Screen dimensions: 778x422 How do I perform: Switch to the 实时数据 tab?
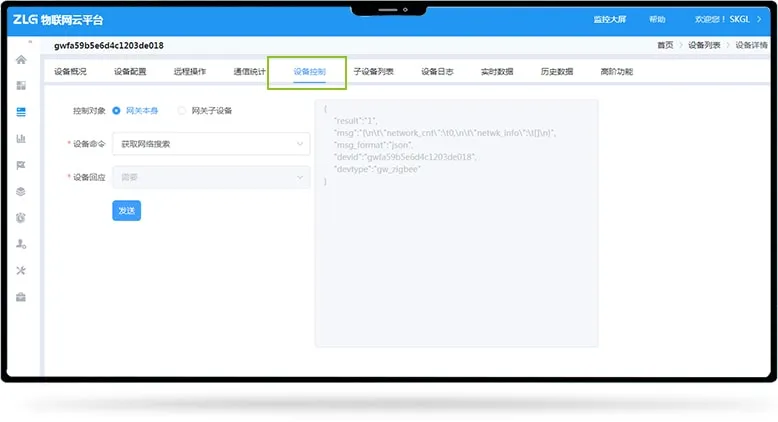pyautogui.click(x=496, y=72)
